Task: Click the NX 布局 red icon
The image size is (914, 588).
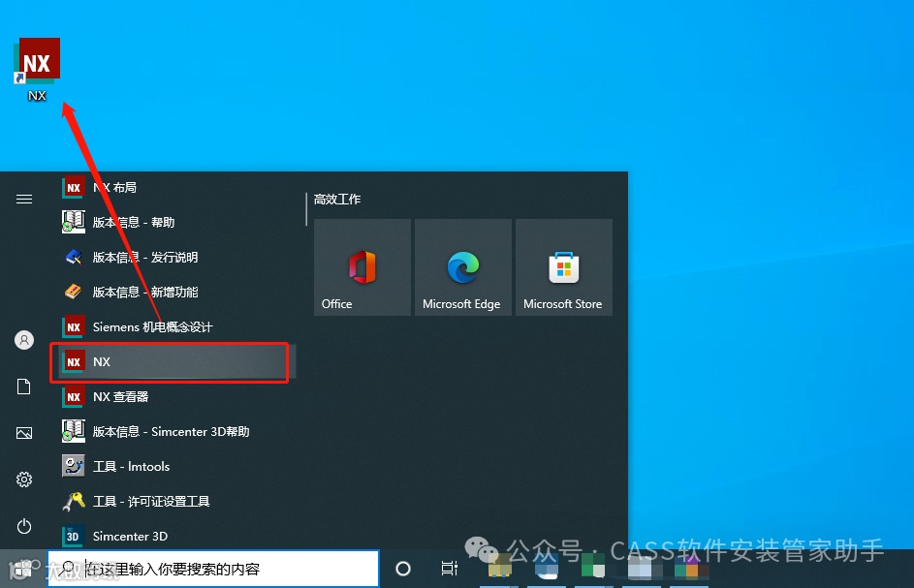Action: (74, 187)
